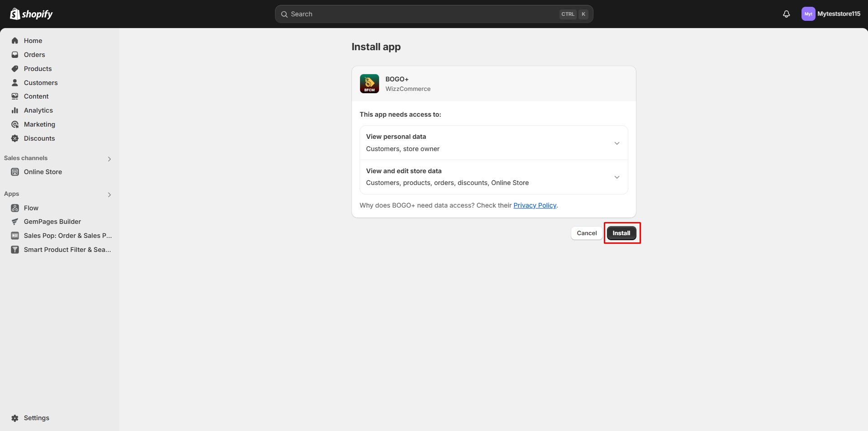
Task: Click the Flow app icon
Action: click(15, 208)
